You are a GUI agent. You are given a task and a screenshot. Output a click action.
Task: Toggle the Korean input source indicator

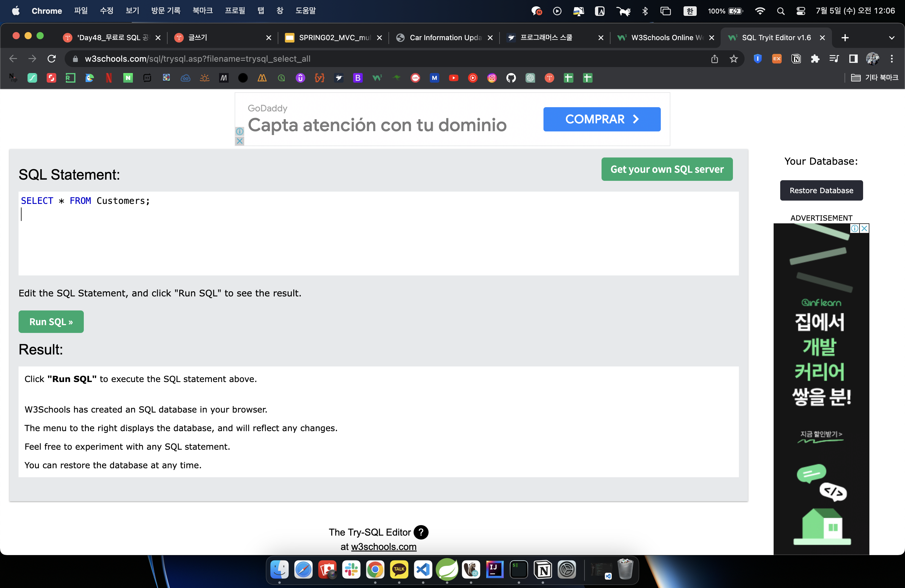[x=690, y=11]
